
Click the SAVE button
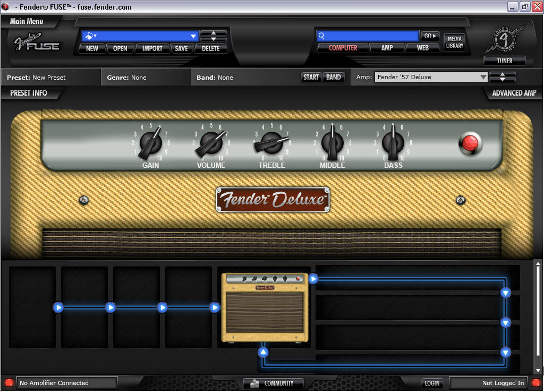pyautogui.click(x=182, y=48)
